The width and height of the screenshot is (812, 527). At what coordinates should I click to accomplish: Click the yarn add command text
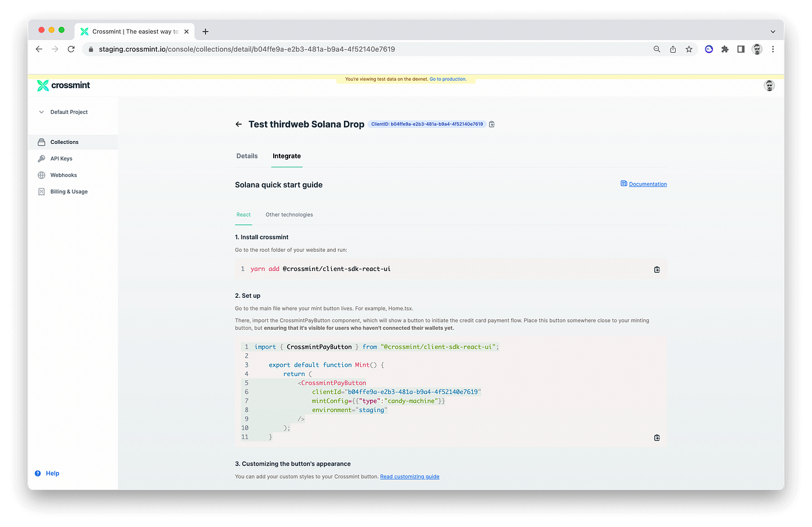click(x=320, y=269)
